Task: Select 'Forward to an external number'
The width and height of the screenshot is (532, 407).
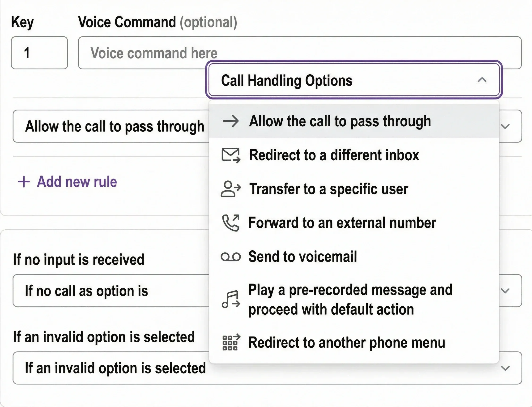Action: point(342,223)
